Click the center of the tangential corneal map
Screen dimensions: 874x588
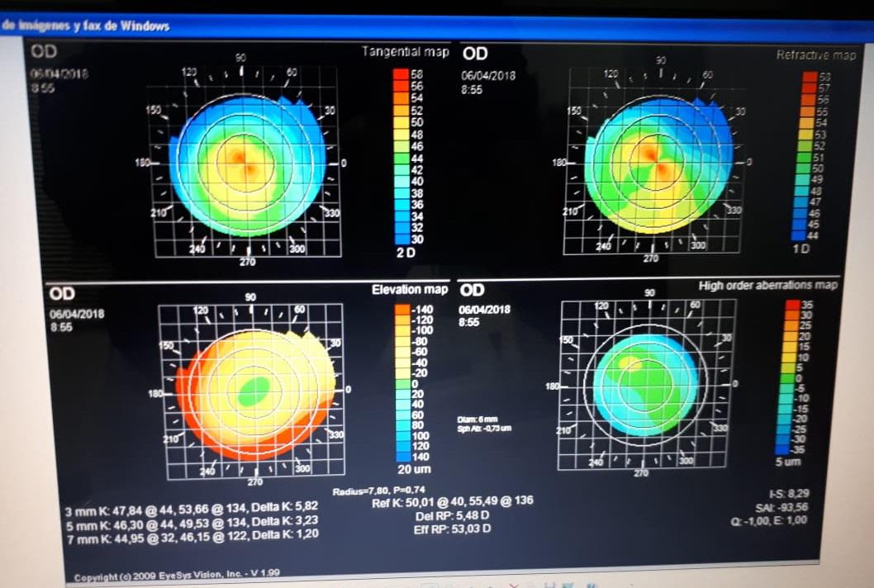[x=247, y=164]
